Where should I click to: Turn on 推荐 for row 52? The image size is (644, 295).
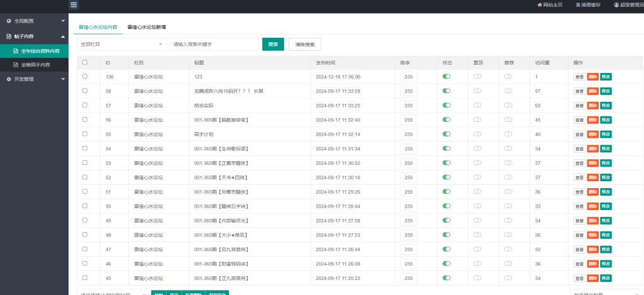(508, 177)
